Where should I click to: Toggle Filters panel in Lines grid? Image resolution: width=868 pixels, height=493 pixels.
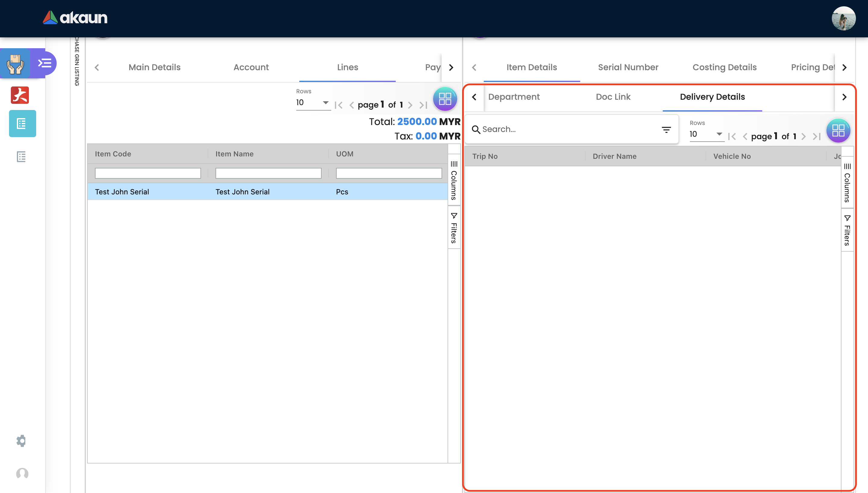(454, 228)
